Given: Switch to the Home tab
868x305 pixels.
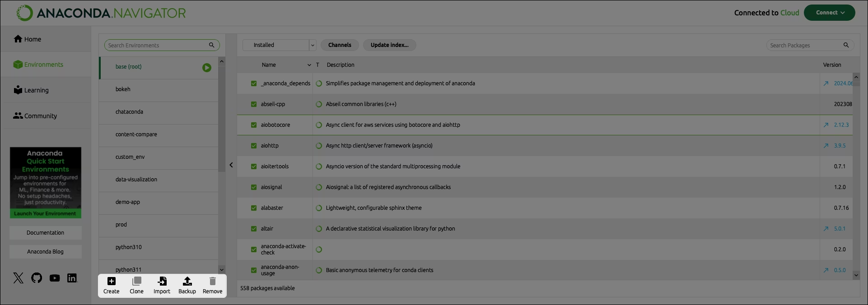Looking at the screenshot, I should [x=28, y=39].
